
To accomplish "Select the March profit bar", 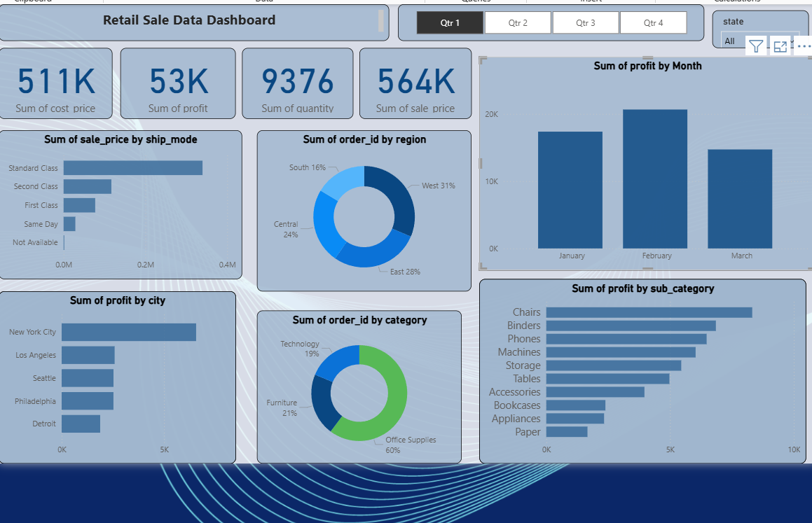I will click(740, 199).
